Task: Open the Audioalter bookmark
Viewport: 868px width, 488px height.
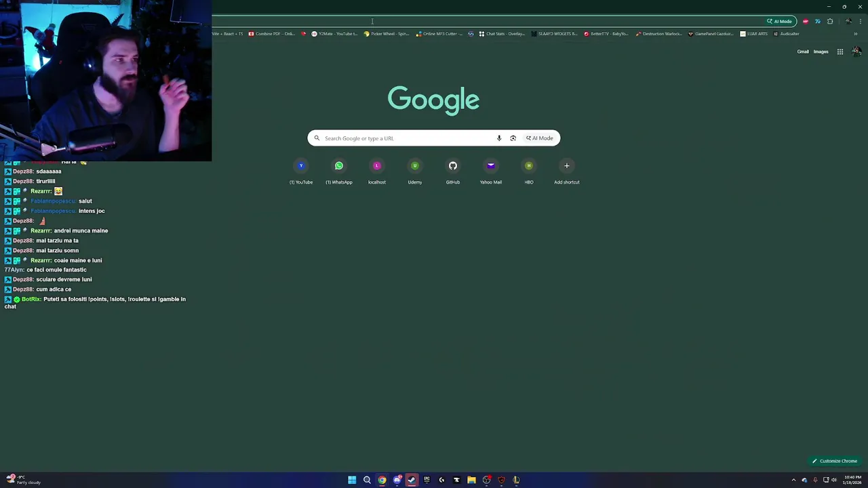Action: pos(787,34)
